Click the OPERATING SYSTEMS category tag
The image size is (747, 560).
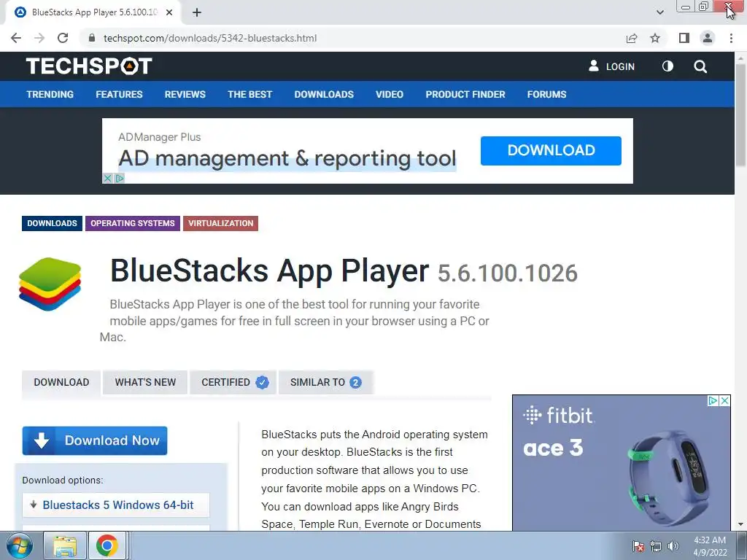coord(133,223)
